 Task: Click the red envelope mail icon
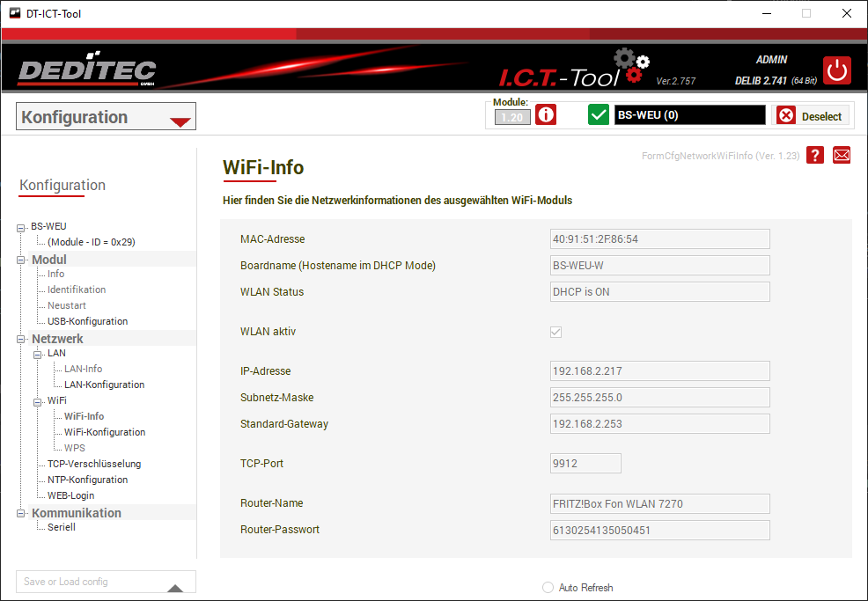point(842,156)
